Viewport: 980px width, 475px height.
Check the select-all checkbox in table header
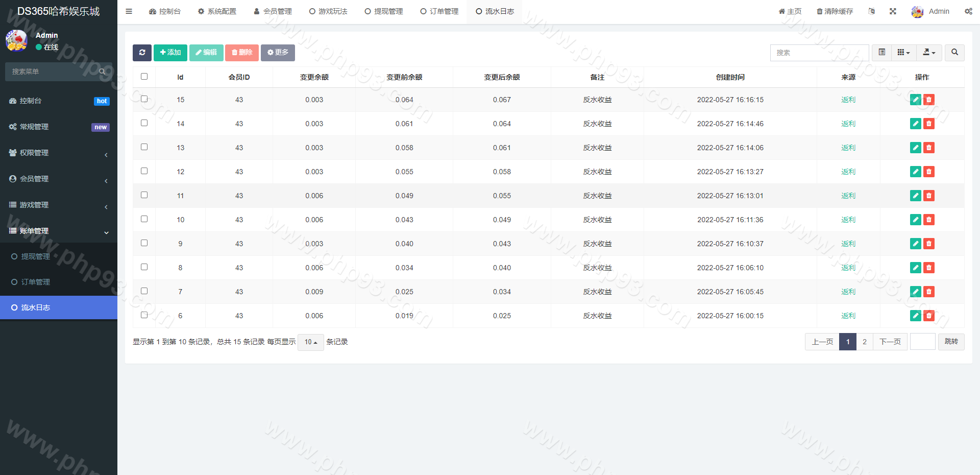tap(144, 77)
